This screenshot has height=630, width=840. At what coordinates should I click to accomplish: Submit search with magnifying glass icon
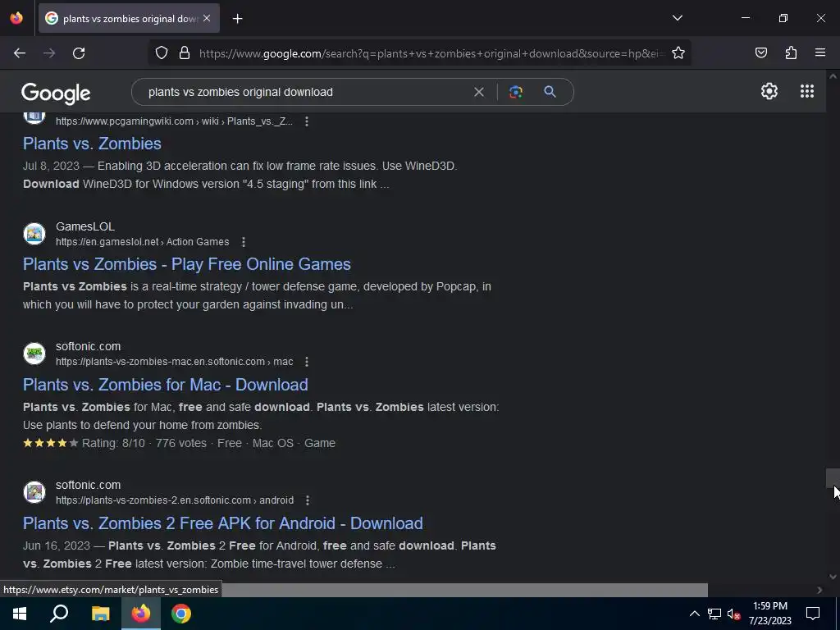pos(550,92)
